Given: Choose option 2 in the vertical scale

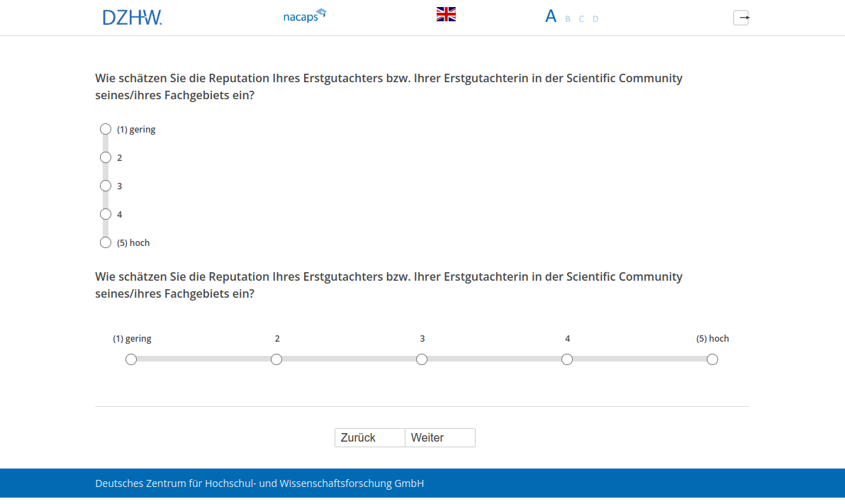Looking at the screenshot, I should coord(106,157).
